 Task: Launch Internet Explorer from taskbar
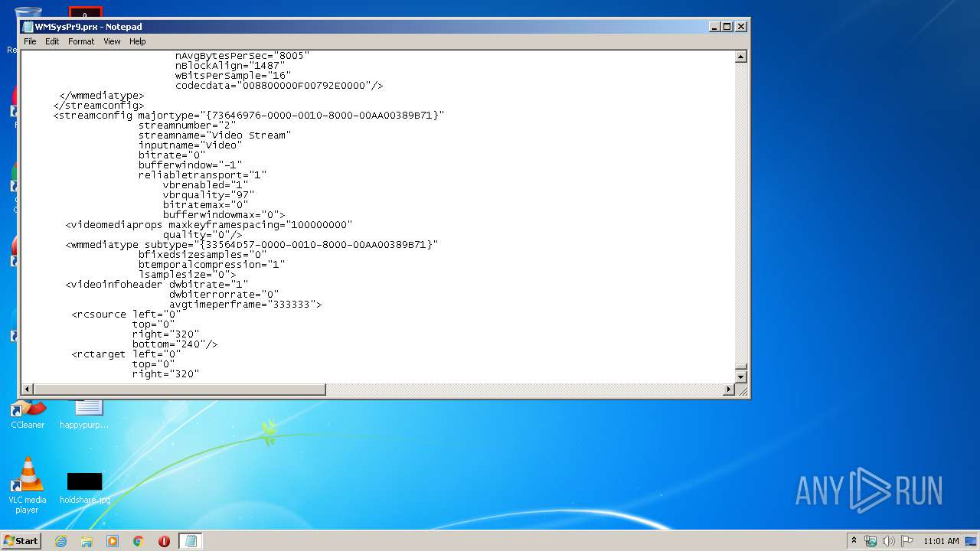pos(60,541)
